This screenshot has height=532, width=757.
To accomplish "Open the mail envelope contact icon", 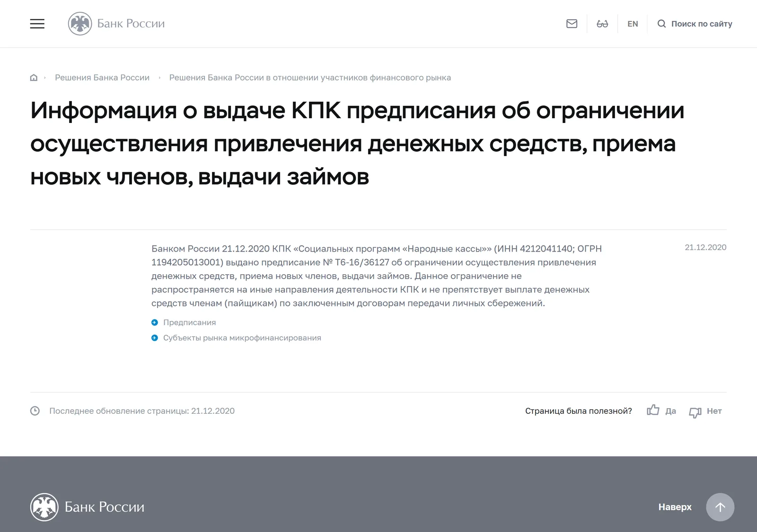I will coord(572,24).
